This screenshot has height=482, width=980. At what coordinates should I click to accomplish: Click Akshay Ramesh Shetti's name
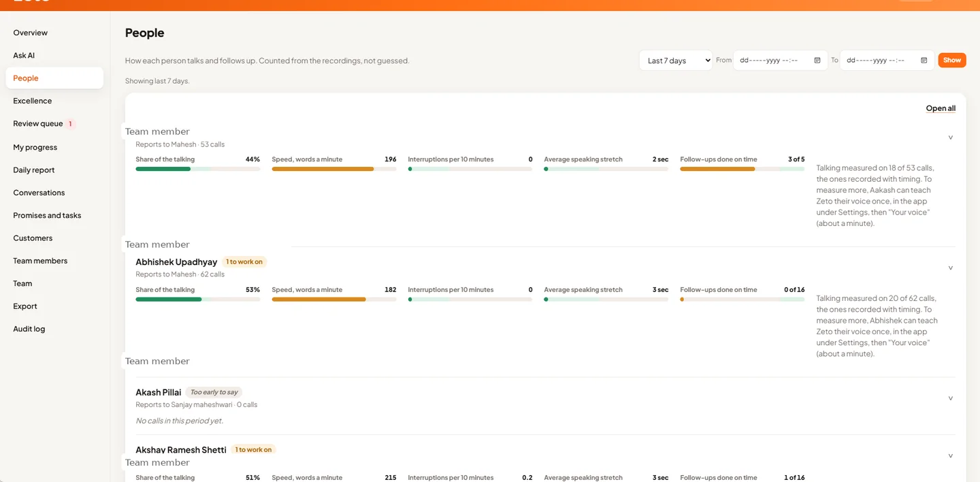pyautogui.click(x=181, y=450)
